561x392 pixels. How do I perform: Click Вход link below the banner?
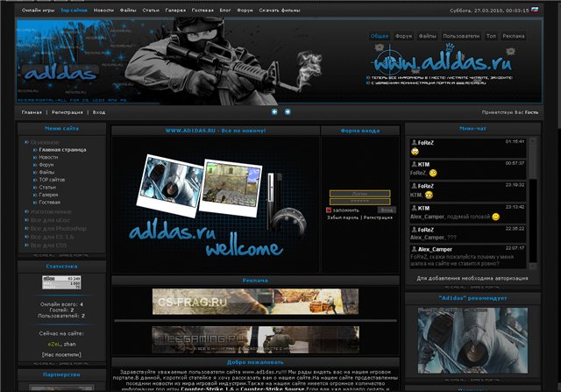[x=99, y=112]
